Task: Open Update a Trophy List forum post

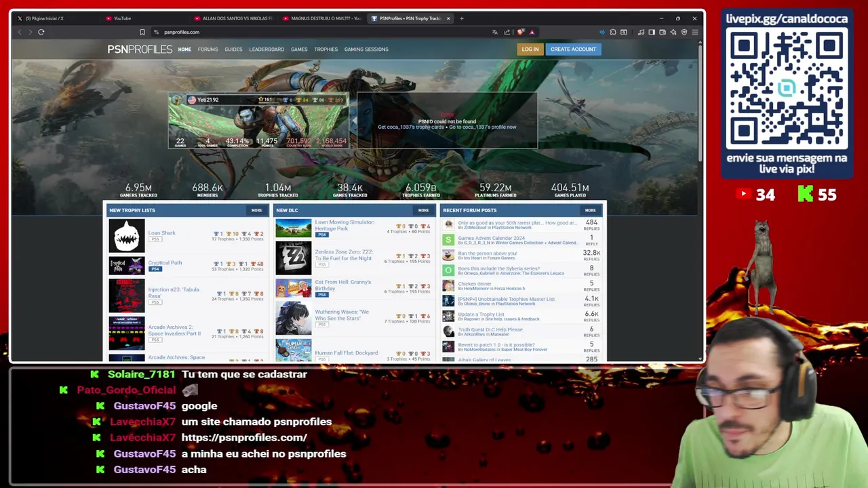Action: (481, 314)
